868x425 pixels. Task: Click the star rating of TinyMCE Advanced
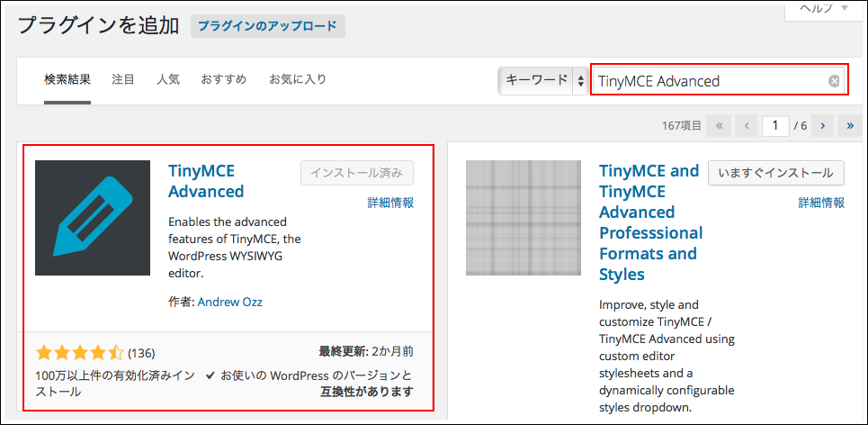click(x=80, y=352)
